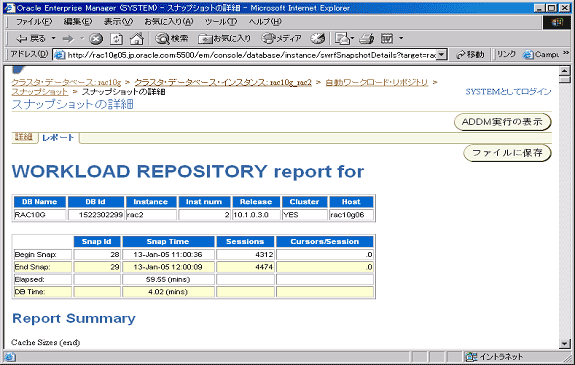Go to the Home page icon

pyautogui.click(x=136, y=38)
